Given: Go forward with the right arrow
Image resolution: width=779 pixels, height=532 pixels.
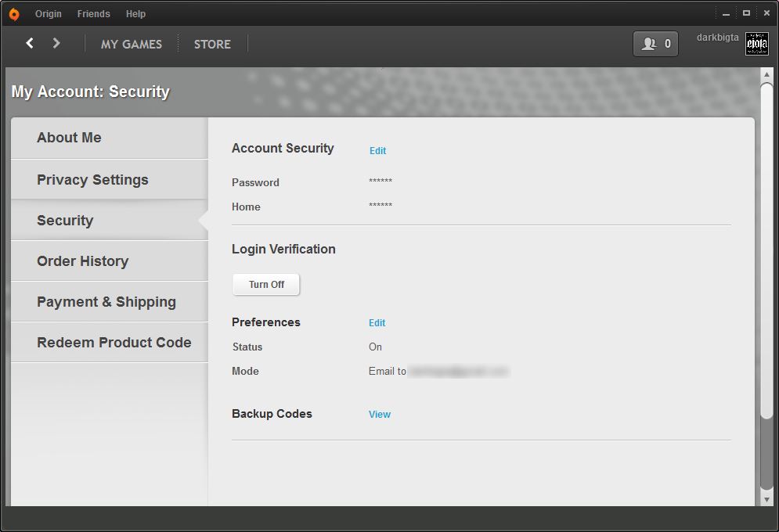Looking at the screenshot, I should point(56,43).
